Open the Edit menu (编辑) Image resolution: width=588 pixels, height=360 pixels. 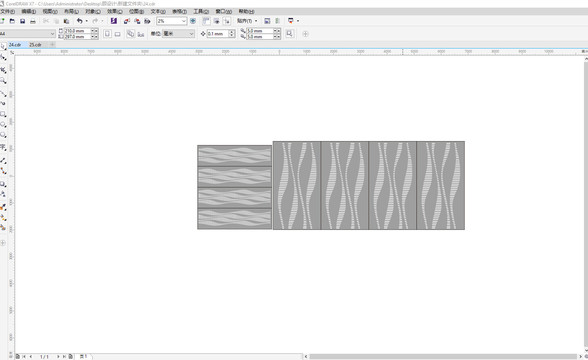coord(28,12)
